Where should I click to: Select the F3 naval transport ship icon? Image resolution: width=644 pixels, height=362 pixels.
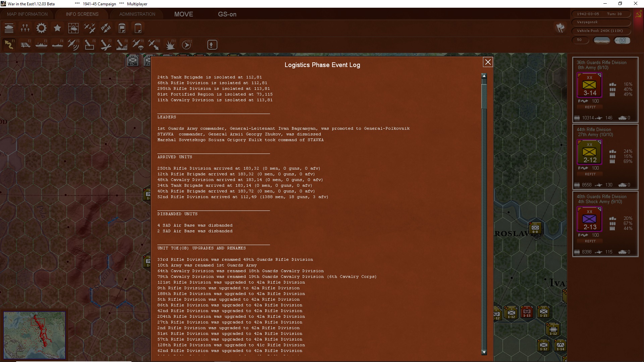pos(41,45)
